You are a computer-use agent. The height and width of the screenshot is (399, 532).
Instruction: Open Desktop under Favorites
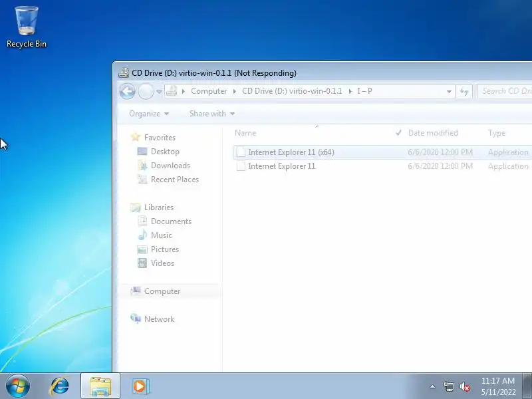(x=165, y=152)
